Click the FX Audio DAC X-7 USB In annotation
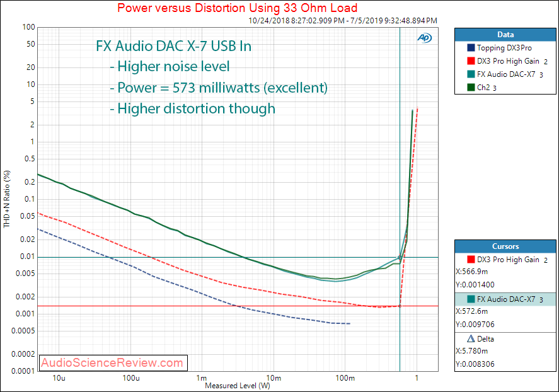Image resolution: width=559 pixels, height=392 pixels. (173, 47)
